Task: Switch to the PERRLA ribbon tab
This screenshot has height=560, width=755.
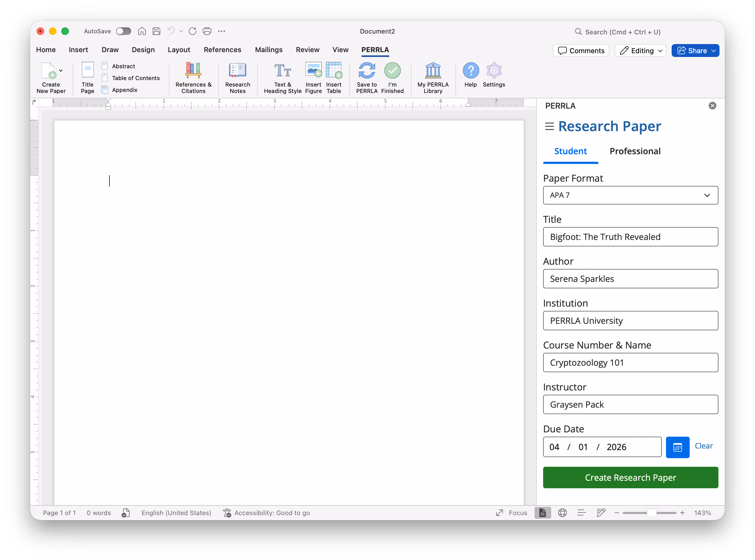Action: (x=375, y=49)
